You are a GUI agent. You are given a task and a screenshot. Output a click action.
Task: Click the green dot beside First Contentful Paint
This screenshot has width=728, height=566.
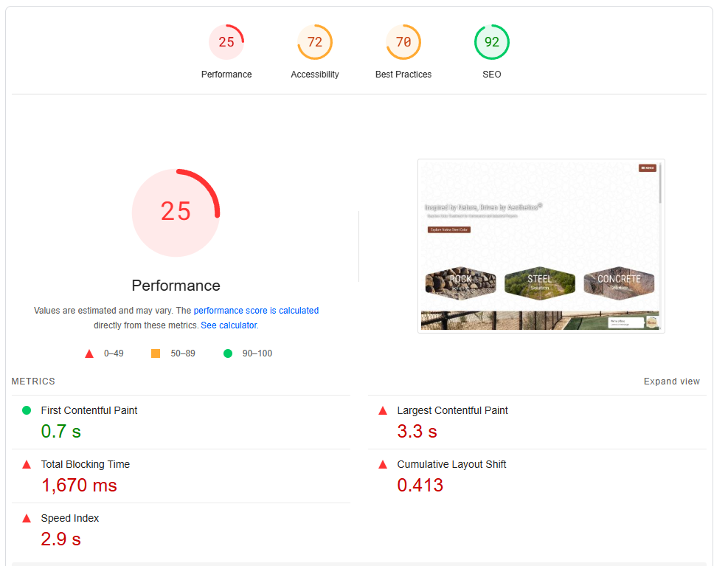(x=27, y=410)
